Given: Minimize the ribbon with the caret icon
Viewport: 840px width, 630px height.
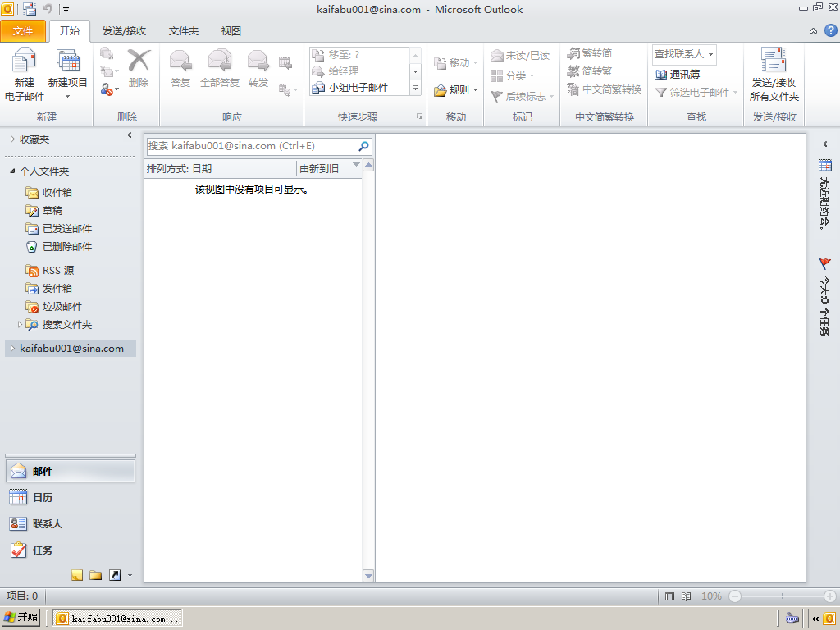Looking at the screenshot, I should 813,31.
